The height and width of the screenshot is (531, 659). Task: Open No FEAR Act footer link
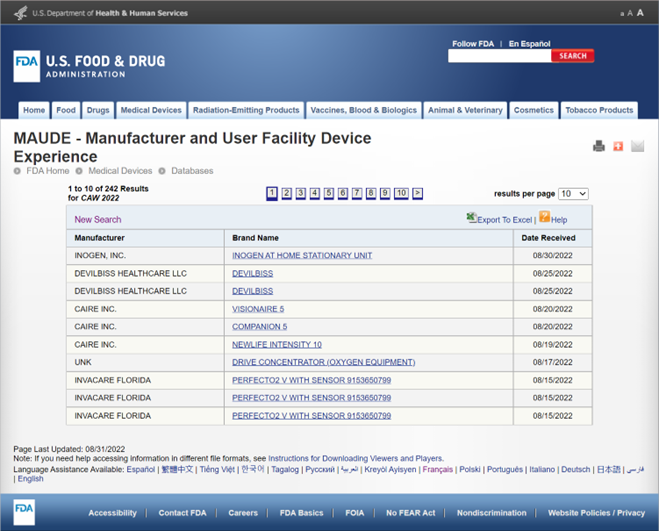point(411,513)
